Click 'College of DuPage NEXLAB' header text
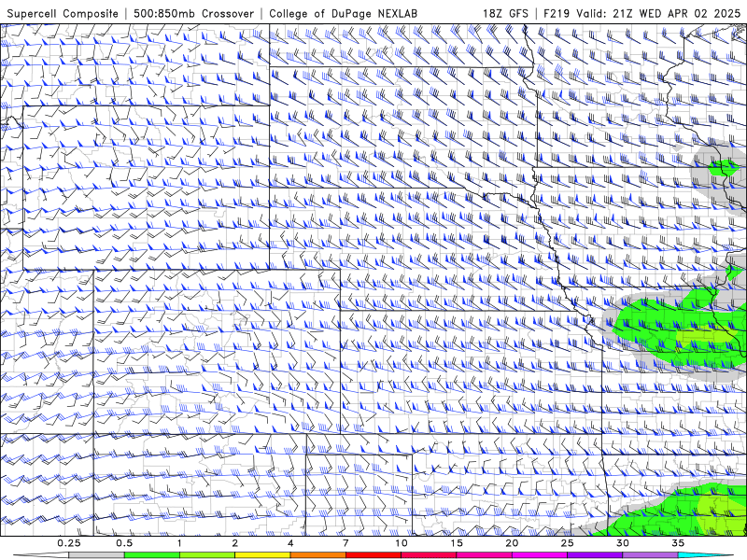 click(x=343, y=14)
